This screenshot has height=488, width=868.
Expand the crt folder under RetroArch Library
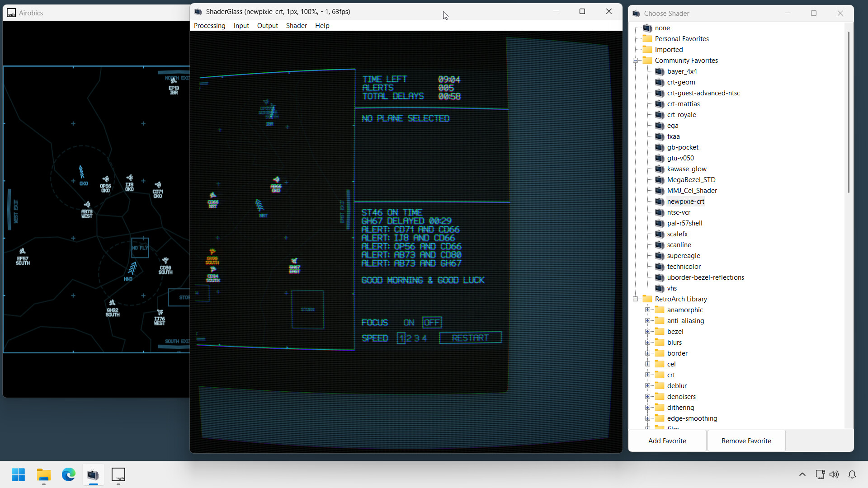[x=648, y=375]
